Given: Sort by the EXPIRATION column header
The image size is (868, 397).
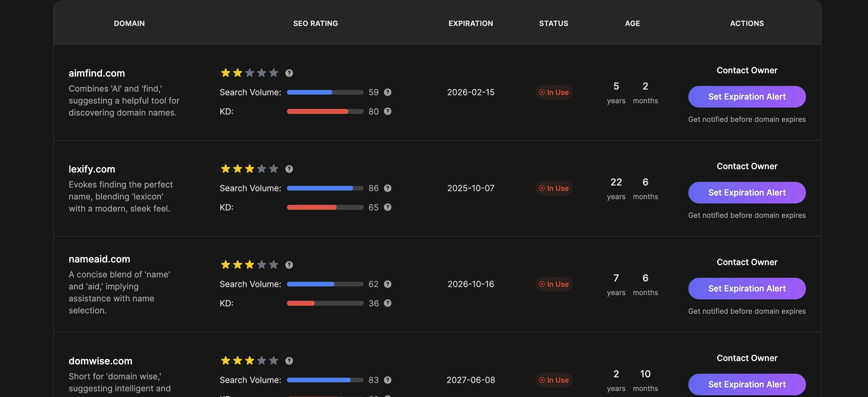Looking at the screenshot, I should tap(470, 23).
